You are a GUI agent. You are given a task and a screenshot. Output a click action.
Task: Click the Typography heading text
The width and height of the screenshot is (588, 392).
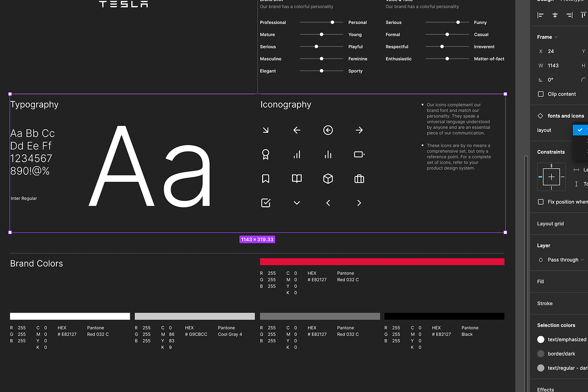pyautogui.click(x=34, y=104)
